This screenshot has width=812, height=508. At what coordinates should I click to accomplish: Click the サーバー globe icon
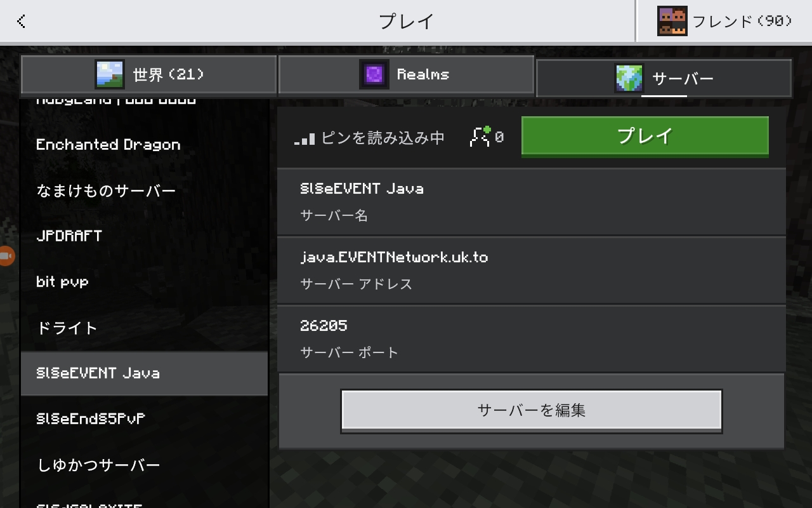pos(629,78)
